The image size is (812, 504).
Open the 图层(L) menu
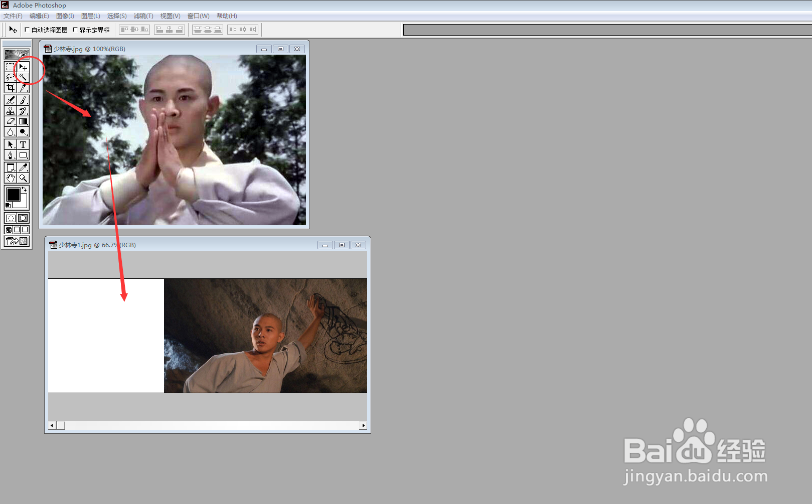point(91,16)
